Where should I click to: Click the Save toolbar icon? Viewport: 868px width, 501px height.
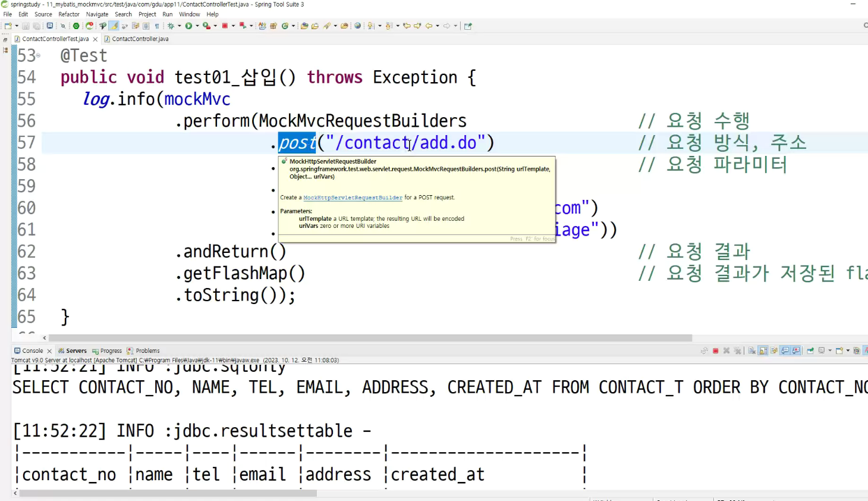click(x=26, y=26)
